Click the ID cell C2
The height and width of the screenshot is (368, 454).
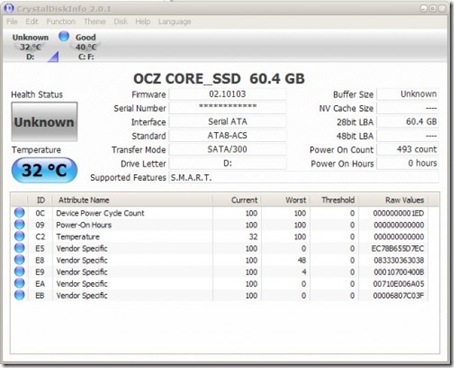coord(40,237)
